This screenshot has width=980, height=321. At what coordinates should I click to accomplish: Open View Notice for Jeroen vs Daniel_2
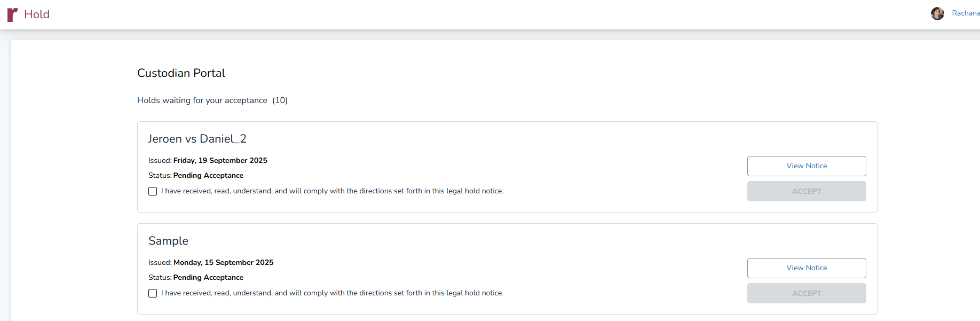[x=806, y=166]
